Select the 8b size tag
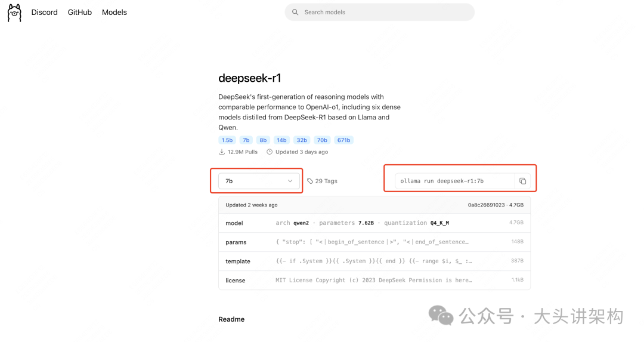644x342 pixels. 263,140
